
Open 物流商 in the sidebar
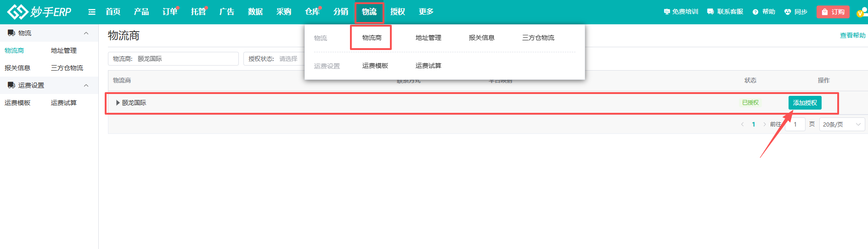14,50
